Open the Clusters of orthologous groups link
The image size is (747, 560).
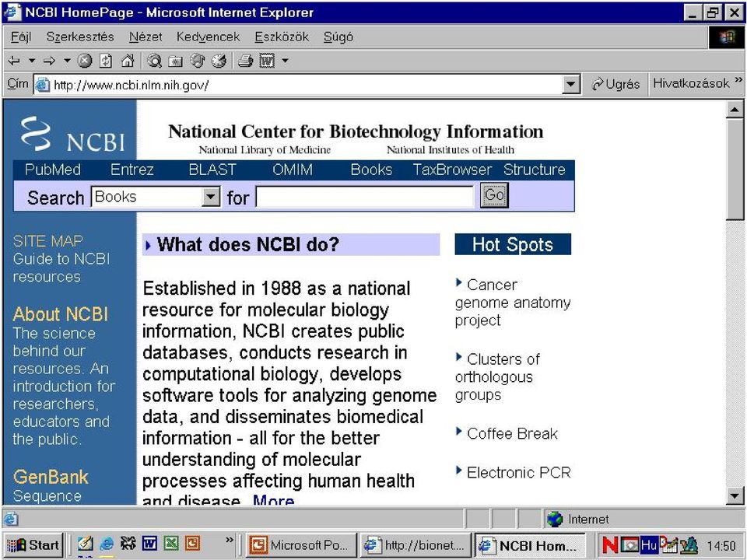tap(497, 376)
